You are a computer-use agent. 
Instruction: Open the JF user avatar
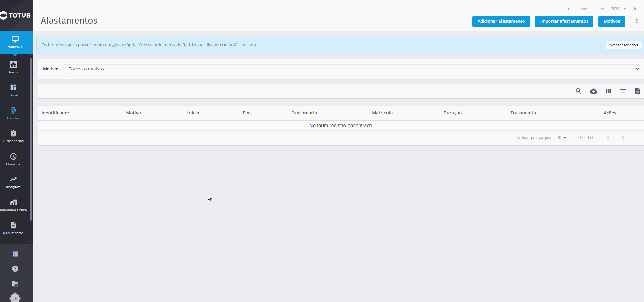click(15, 298)
